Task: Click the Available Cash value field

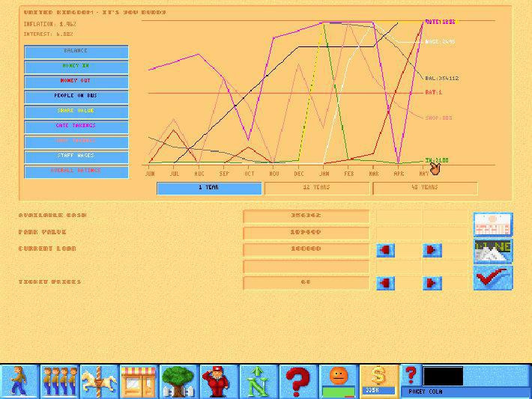Action: (306, 216)
